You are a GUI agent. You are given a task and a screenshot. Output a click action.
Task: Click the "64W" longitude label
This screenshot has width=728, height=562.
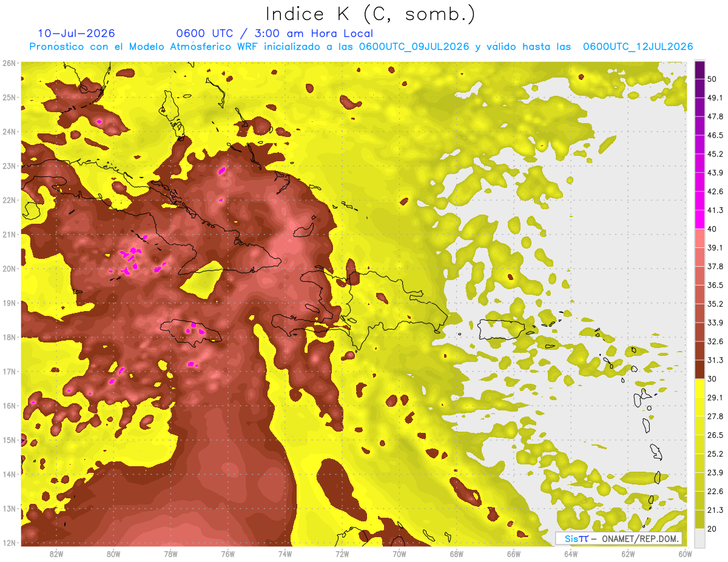point(571,554)
